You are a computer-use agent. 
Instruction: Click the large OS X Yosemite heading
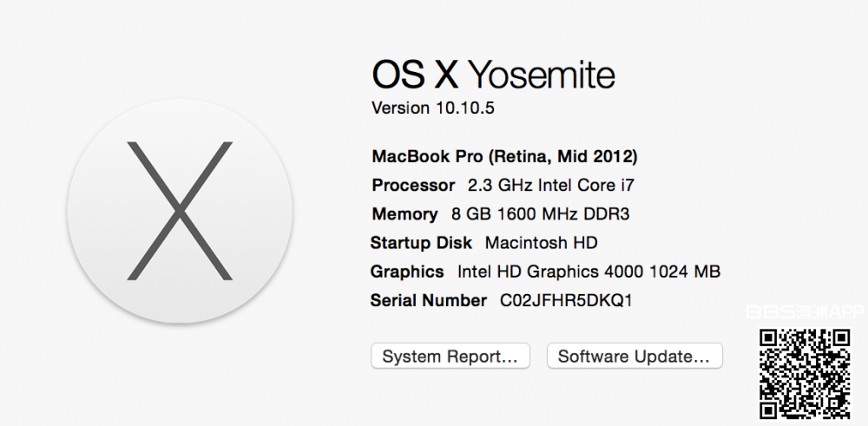[x=493, y=75]
